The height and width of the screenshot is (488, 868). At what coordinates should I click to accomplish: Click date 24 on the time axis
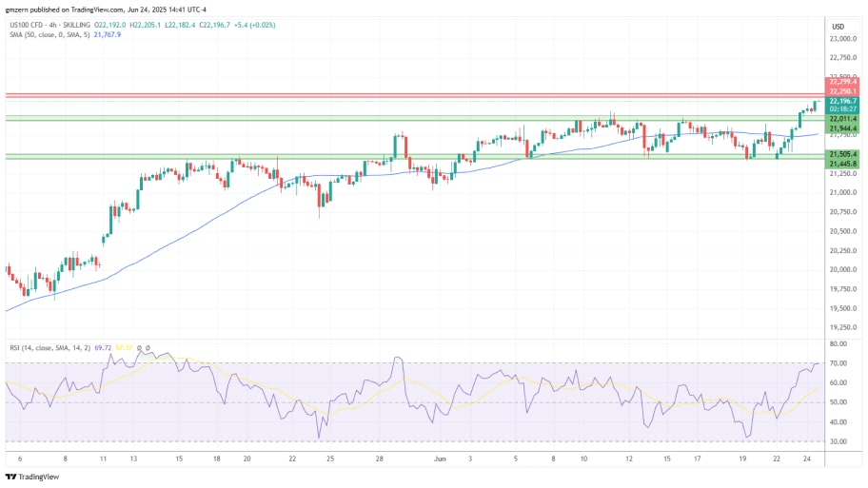[806, 458]
